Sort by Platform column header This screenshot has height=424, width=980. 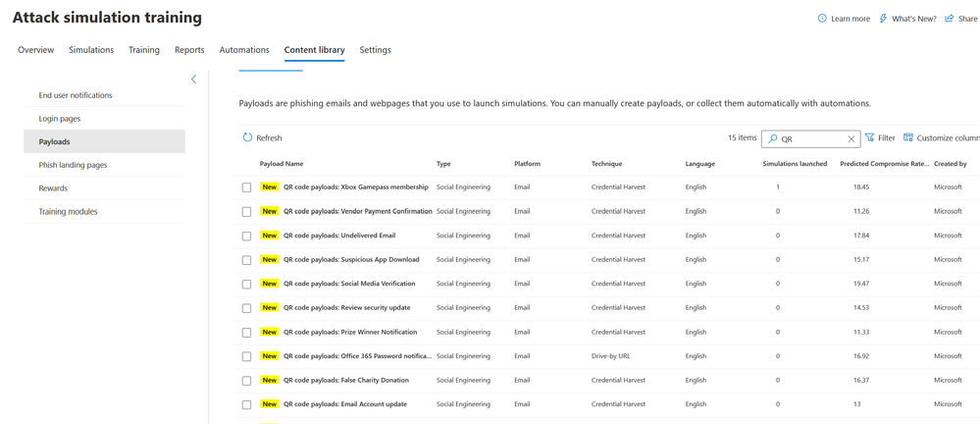coord(527,164)
